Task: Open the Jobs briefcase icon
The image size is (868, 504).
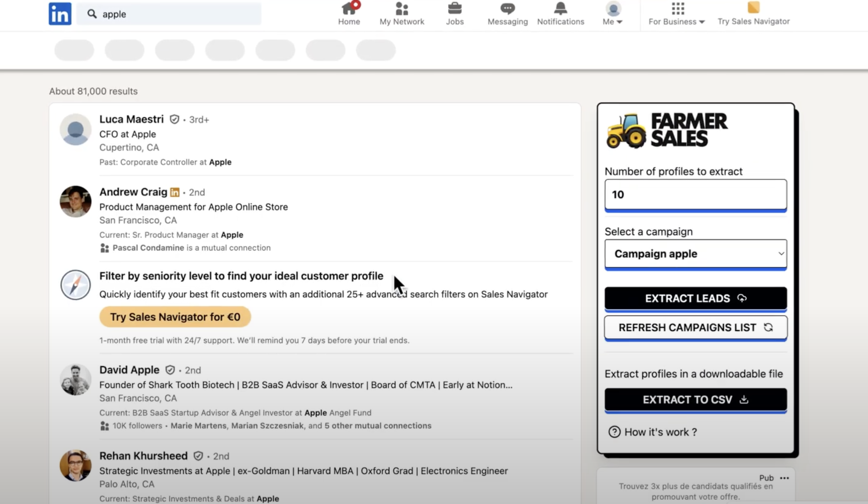Action: [455, 8]
